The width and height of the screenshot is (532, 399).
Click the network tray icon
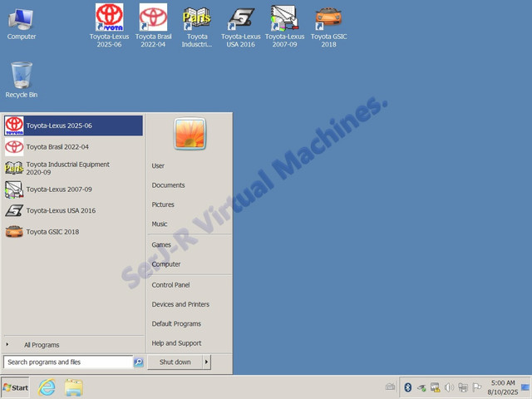coord(463,387)
